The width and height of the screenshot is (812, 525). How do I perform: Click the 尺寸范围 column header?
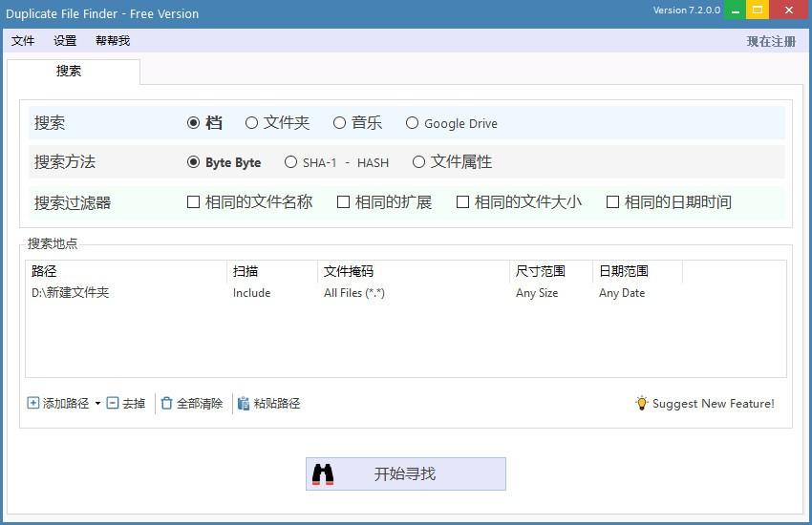[551, 271]
